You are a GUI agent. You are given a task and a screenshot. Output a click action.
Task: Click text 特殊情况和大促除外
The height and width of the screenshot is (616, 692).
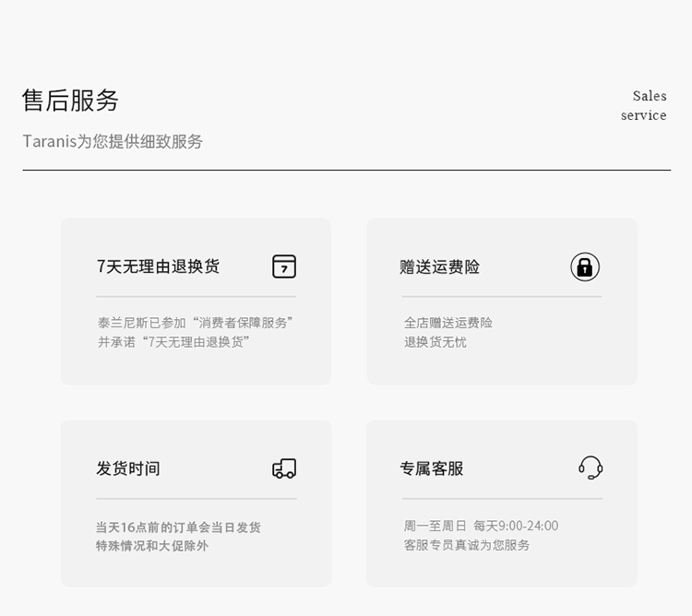point(152,546)
